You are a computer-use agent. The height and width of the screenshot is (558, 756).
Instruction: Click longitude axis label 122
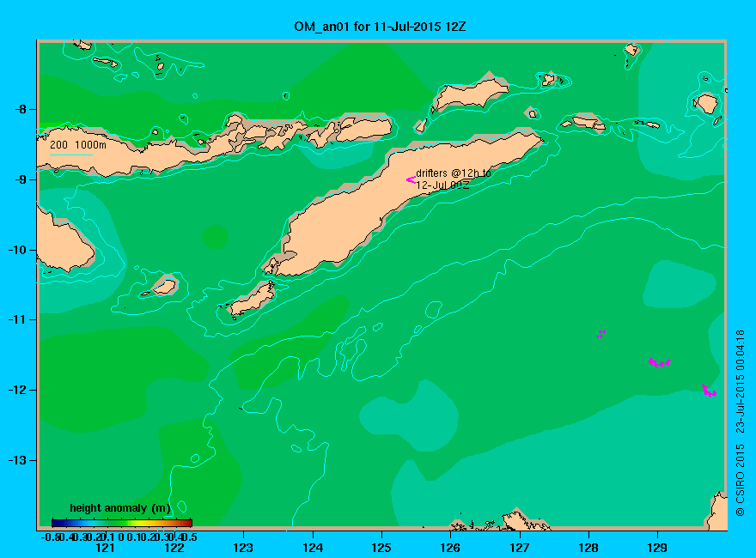(x=174, y=548)
